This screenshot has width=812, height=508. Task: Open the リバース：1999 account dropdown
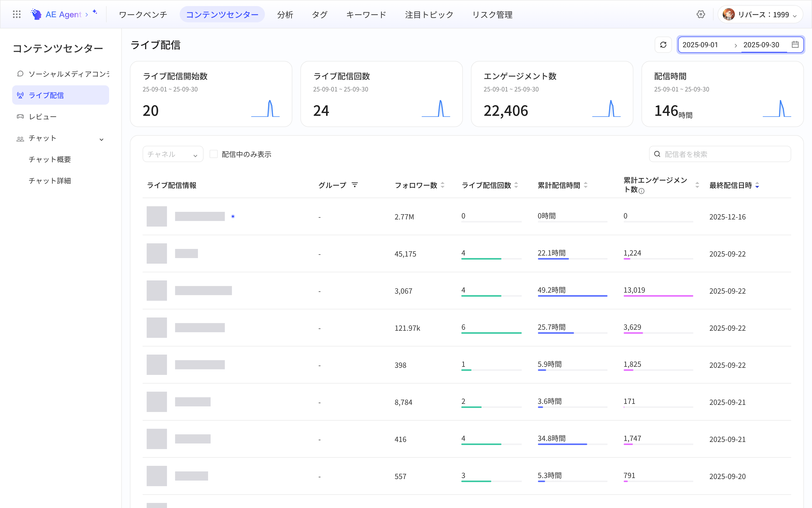point(760,14)
